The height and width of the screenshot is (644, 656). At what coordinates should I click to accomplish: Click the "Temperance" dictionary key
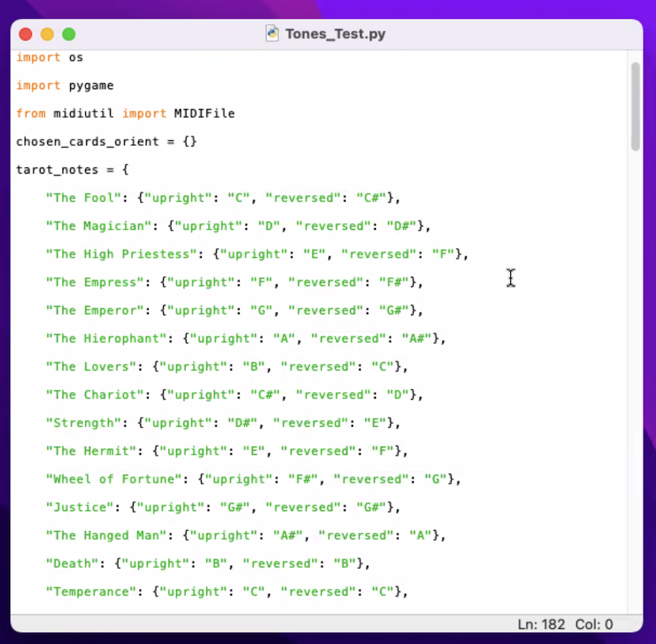(x=91, y=592)
